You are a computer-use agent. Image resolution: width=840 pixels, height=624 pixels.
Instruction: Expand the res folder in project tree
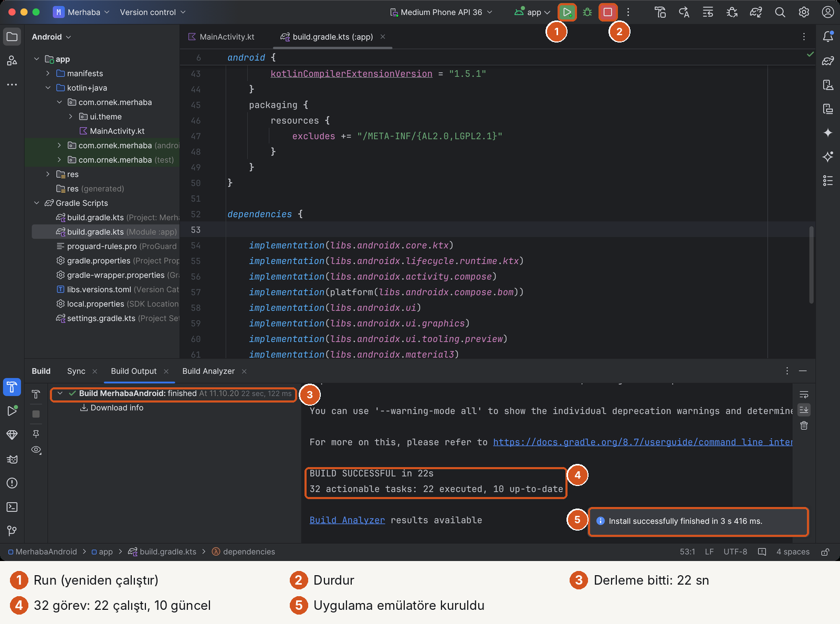tap(48, 174)
